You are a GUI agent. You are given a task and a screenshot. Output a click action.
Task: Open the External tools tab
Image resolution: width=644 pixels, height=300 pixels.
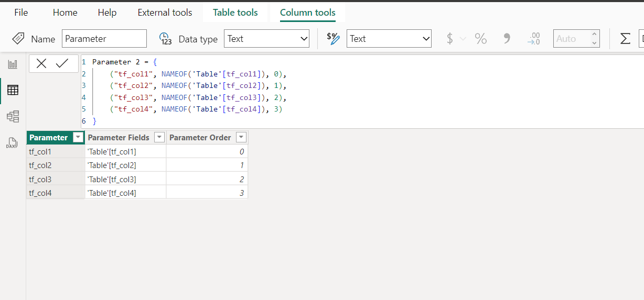coord(165,13)
